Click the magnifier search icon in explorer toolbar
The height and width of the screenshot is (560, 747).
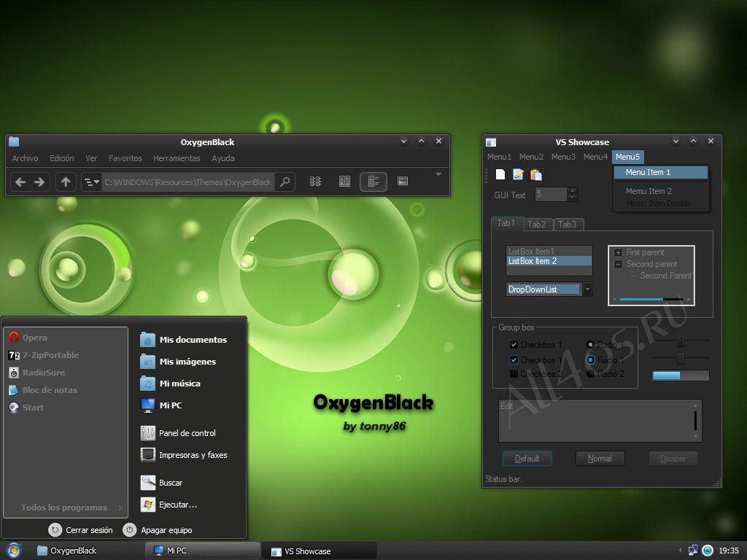click(x=285, y=182)
